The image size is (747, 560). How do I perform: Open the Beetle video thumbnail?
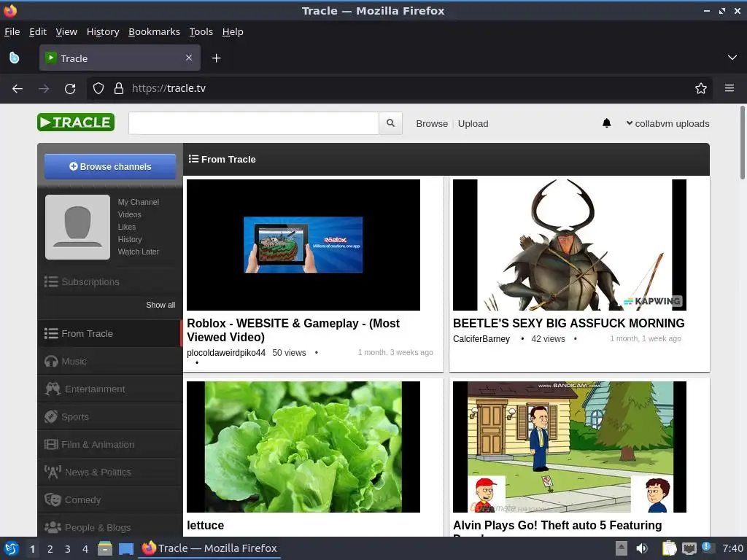click(569, 245)
